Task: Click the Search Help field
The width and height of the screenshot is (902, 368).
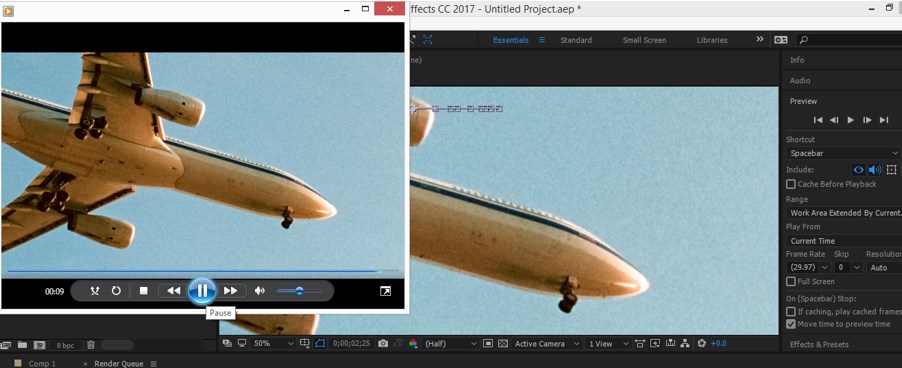Action: [849, 40]
